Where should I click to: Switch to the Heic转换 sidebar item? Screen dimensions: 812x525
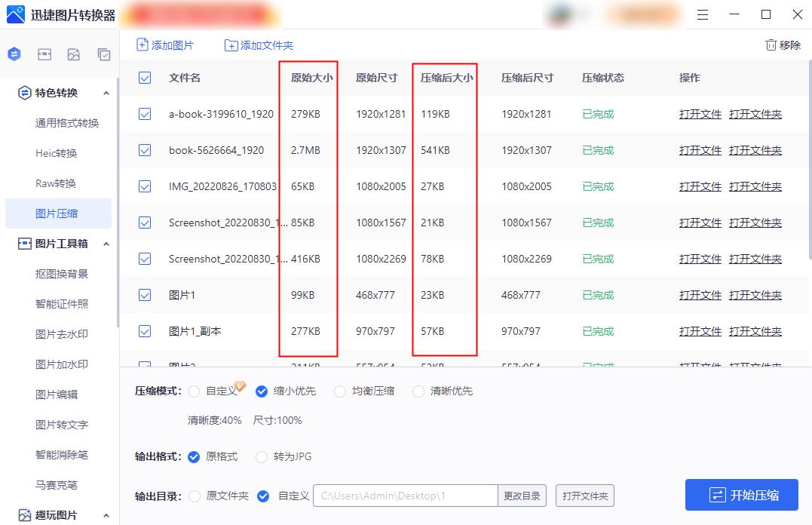coord(57,152)
